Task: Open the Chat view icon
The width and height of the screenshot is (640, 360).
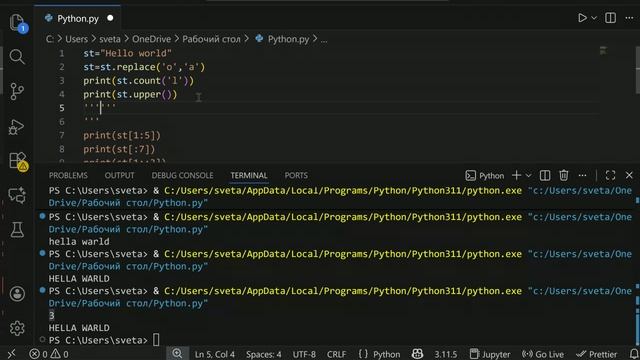Action: (17, 196)
